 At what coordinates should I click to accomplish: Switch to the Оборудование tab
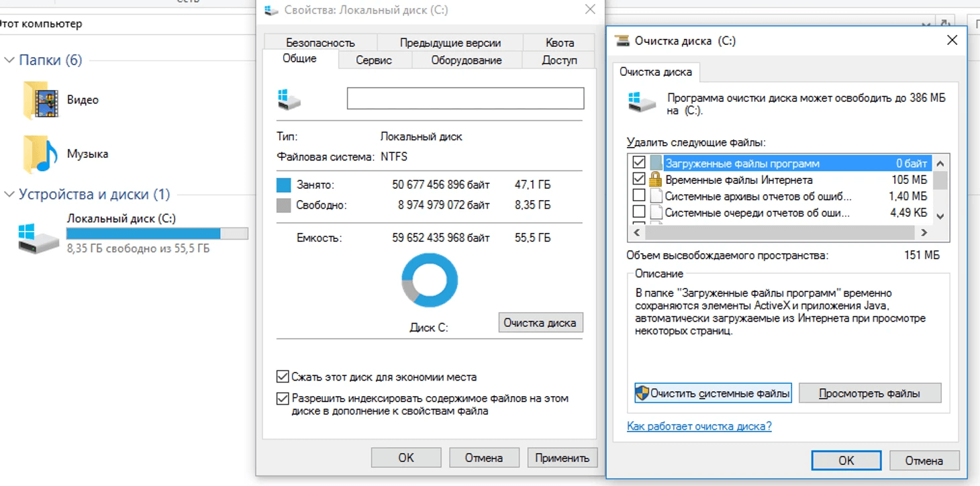tap(467, 60)
